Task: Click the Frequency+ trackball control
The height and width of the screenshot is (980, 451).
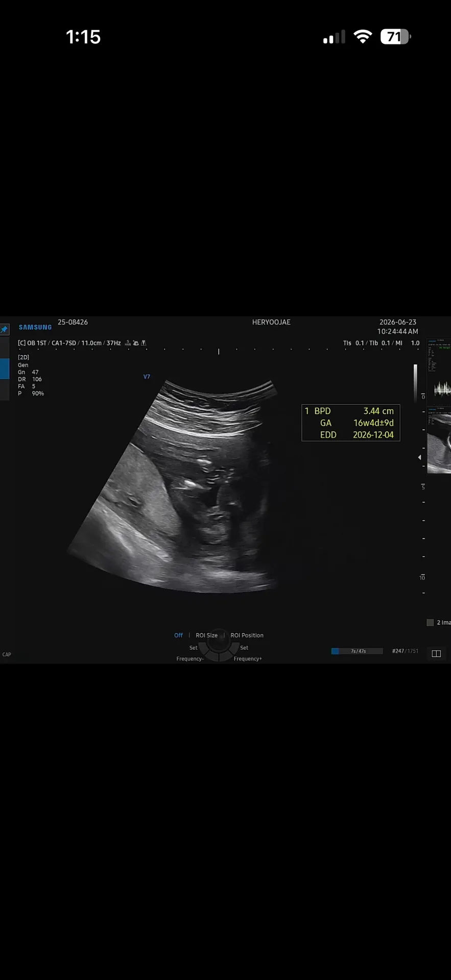Action: pyautogui.click(x=248, y=659)
